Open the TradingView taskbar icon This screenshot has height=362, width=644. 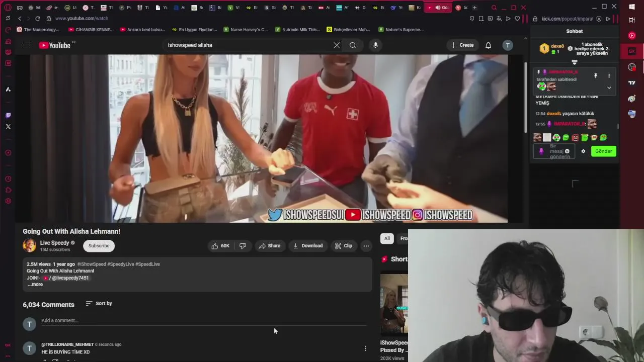point(632,82)
